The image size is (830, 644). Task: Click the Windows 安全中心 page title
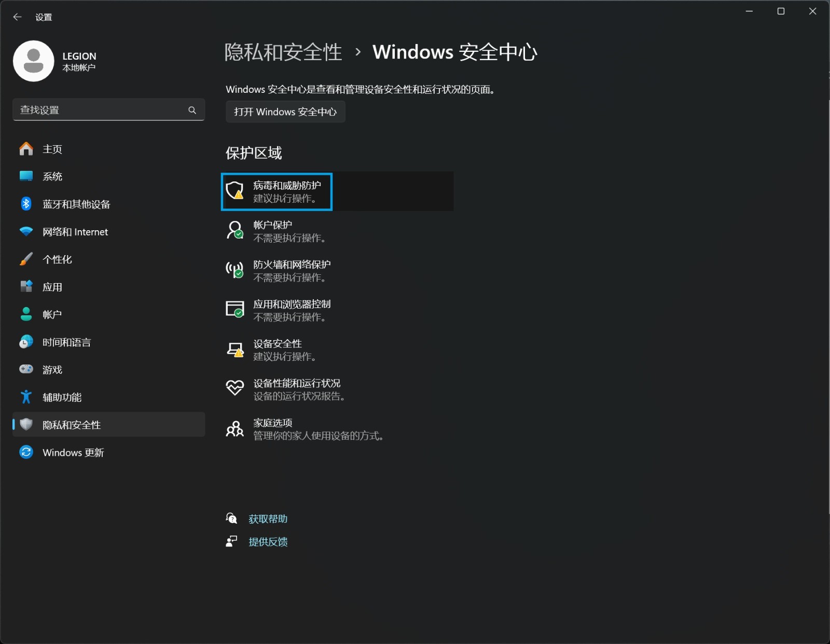[x=455, y=52]
